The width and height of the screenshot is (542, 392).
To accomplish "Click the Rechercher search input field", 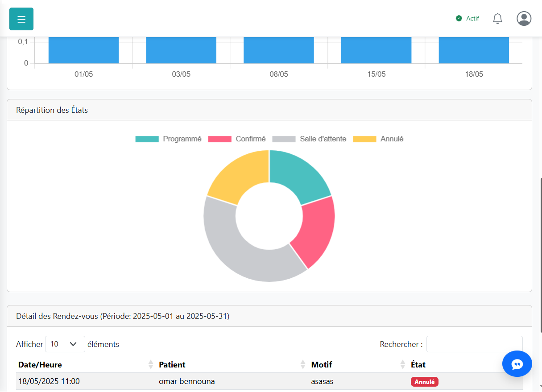I will point(474,344).
